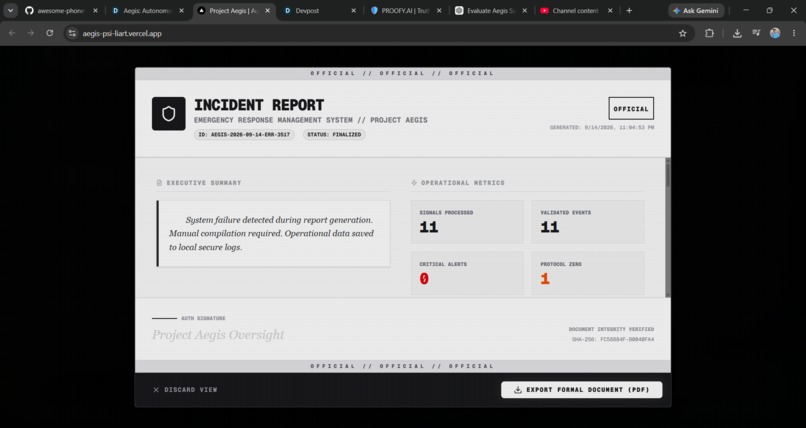Click the SHA-256 hash text

click(613, 340)
